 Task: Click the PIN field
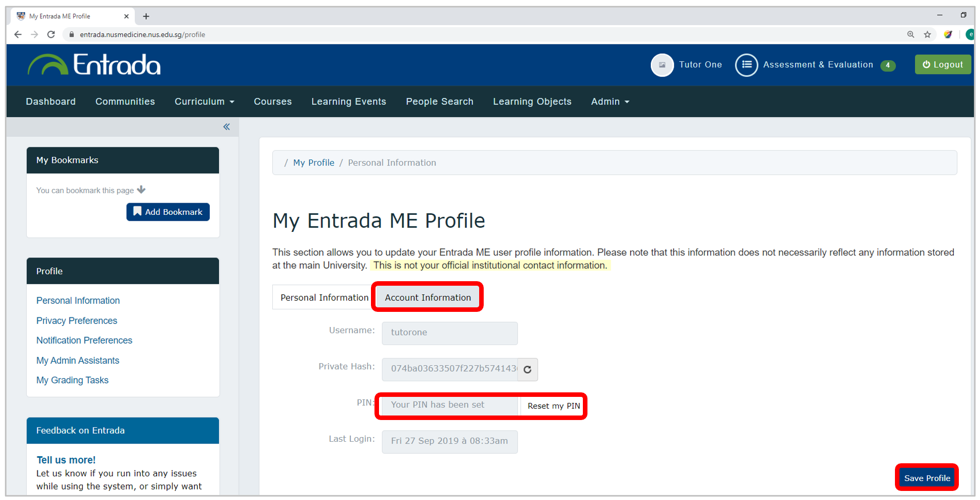point(449,405)
